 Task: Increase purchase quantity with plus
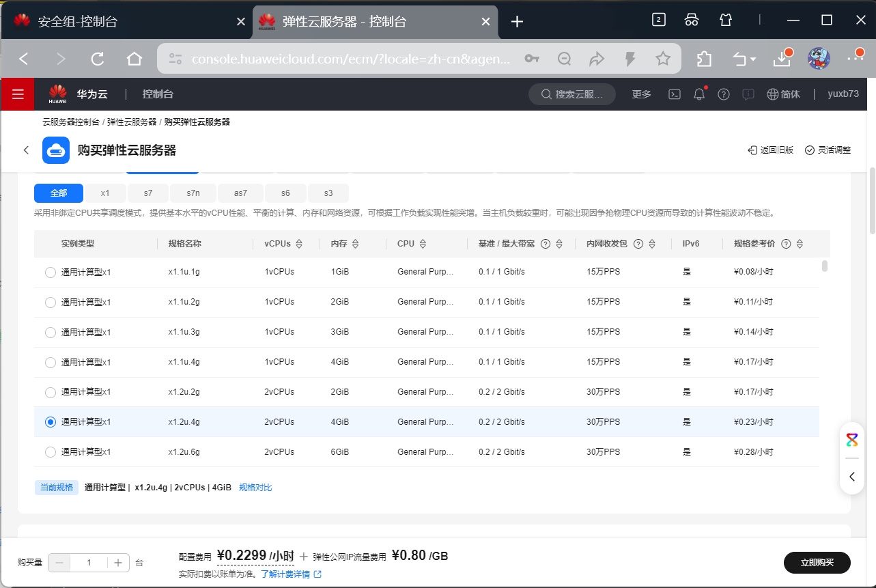[118, 563]
